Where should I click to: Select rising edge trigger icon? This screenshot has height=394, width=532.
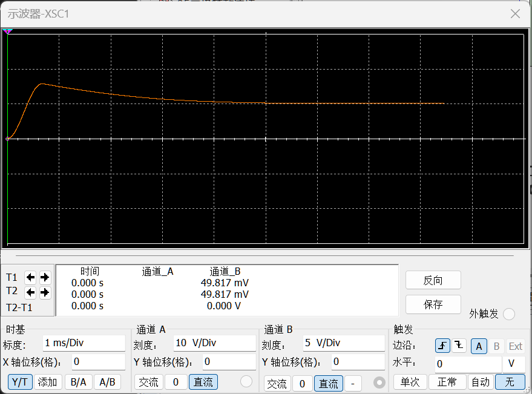tap(442, 346)
